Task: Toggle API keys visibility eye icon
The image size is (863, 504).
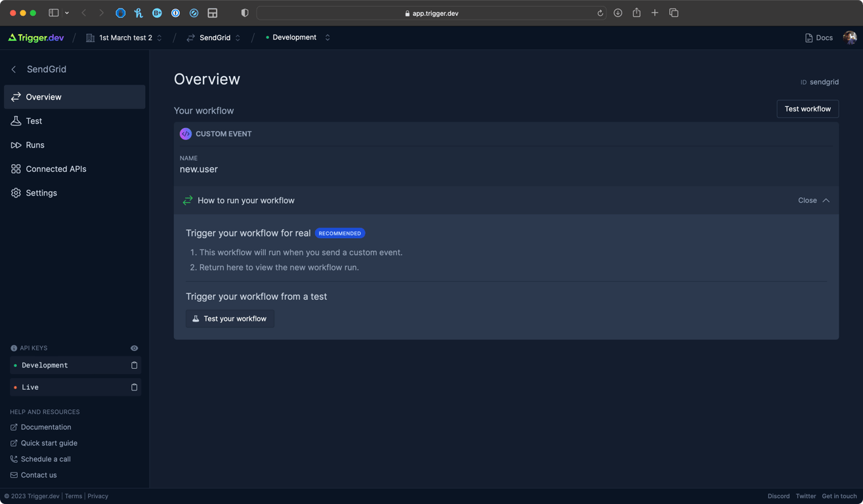Action: pyautogui.click(x=134, y=348)
